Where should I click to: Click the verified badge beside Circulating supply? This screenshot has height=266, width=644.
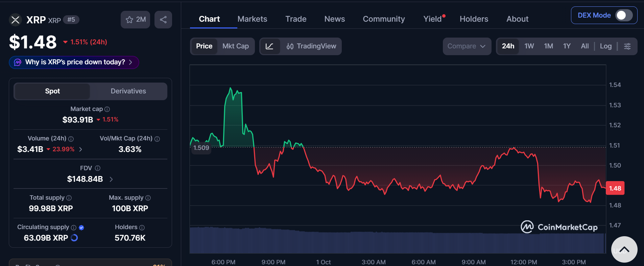point(81,227)
